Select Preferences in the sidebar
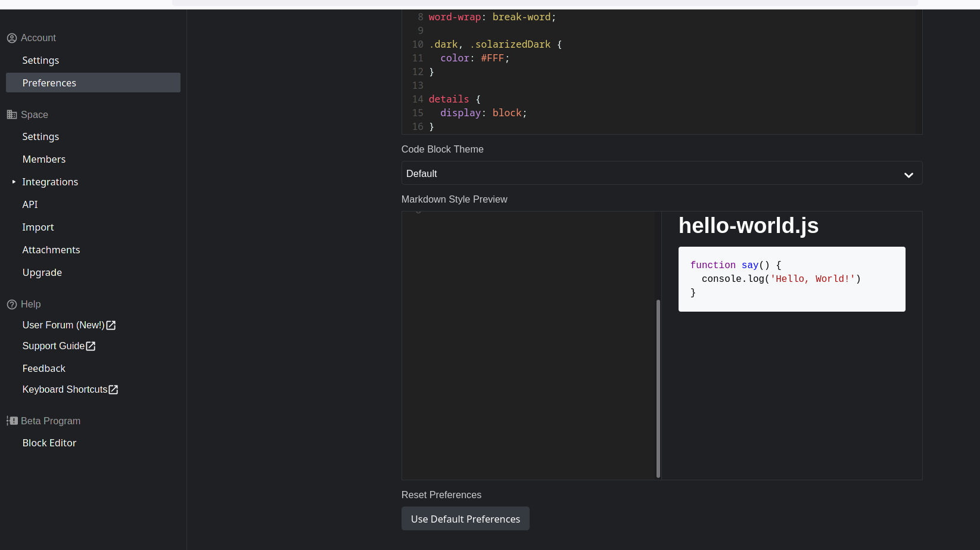 click(x=93, y=83)
